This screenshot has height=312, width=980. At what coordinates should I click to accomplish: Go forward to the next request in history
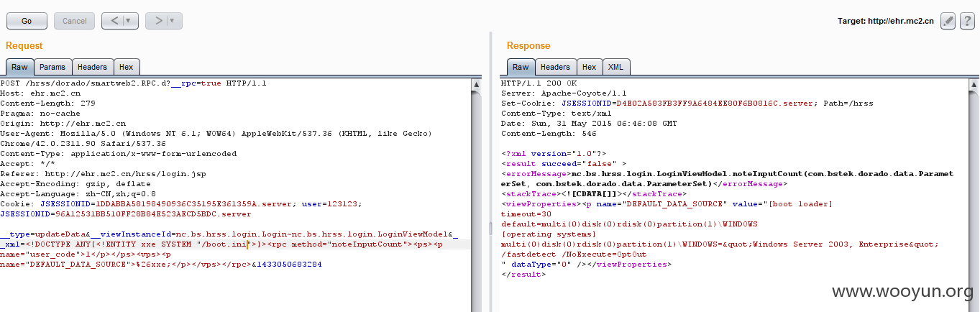coord(157,21)
